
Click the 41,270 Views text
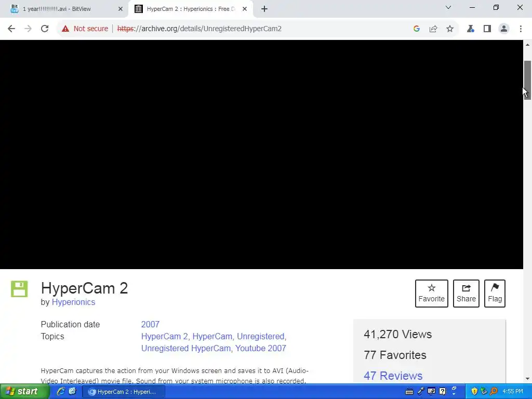(x=397, y=334)
